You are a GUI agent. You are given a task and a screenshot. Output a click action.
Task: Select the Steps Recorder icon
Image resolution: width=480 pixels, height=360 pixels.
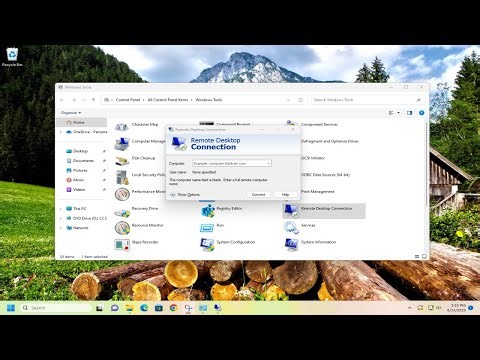click(x=122, y=245)
